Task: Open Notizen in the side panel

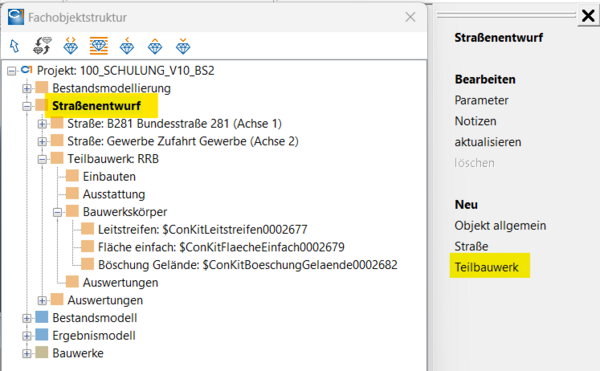Action: [x=475, y=121]
